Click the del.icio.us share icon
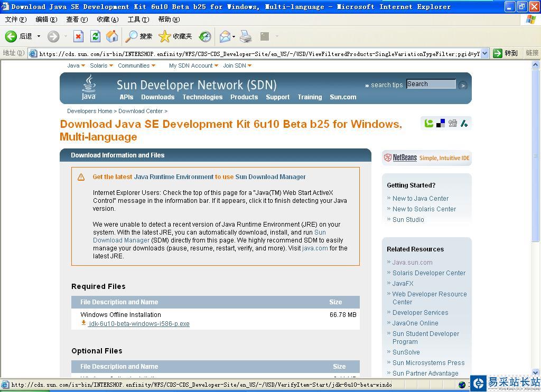 (441, 123)
